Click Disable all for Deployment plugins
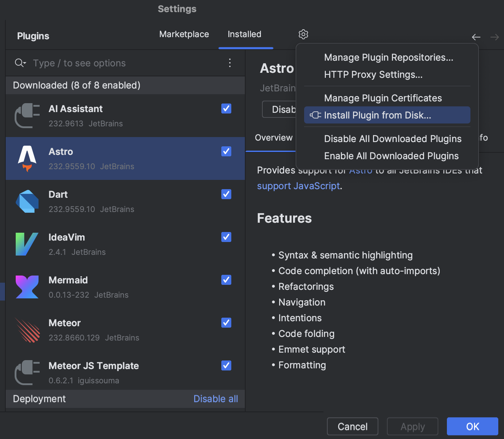The height and width of the screenshot is (439, 504). point(216,399)
